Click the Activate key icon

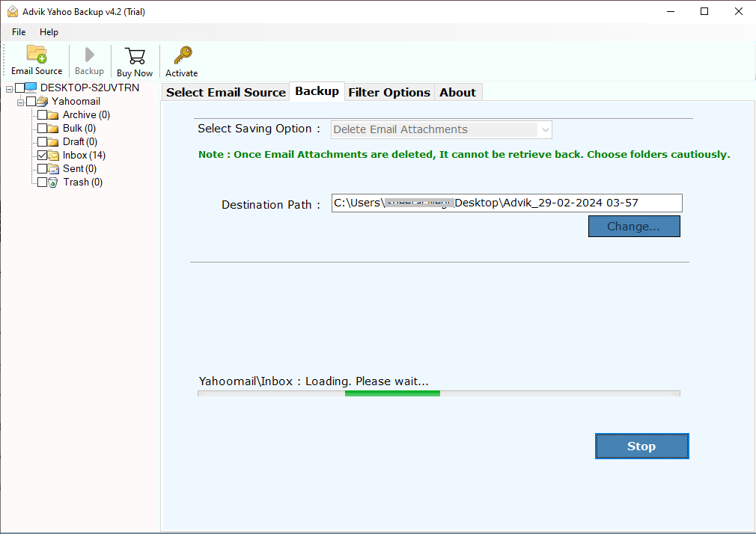pos(183,55)
